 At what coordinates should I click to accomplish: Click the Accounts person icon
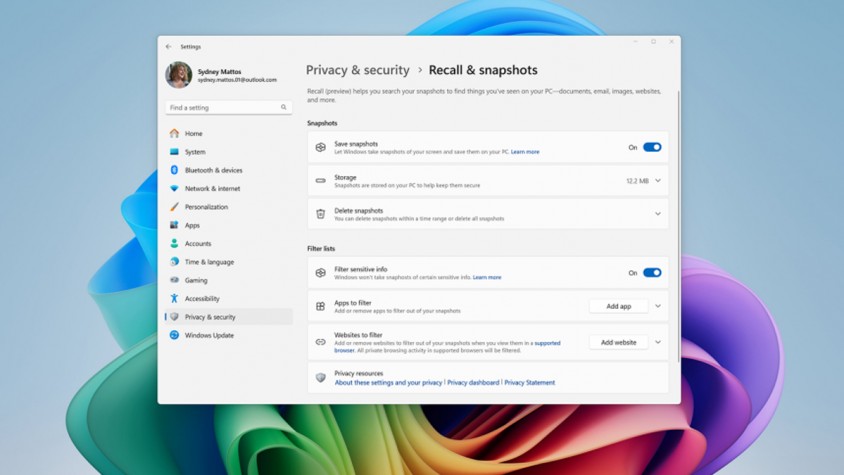(x=174, y=243)
